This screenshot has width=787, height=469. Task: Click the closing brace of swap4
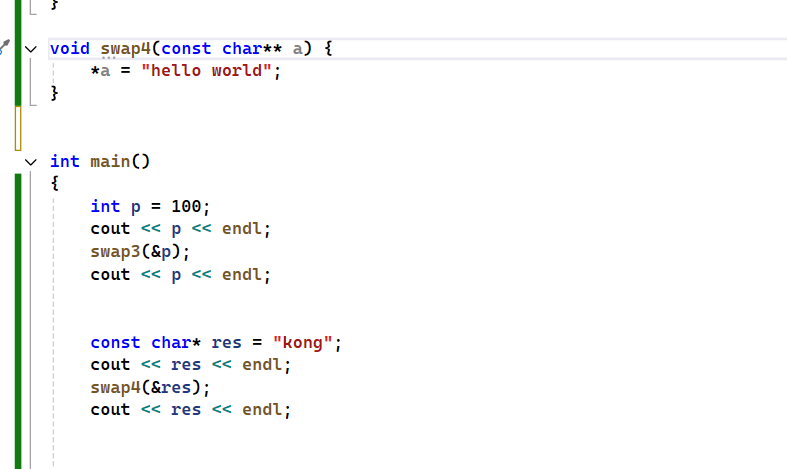tap(55, 93)
